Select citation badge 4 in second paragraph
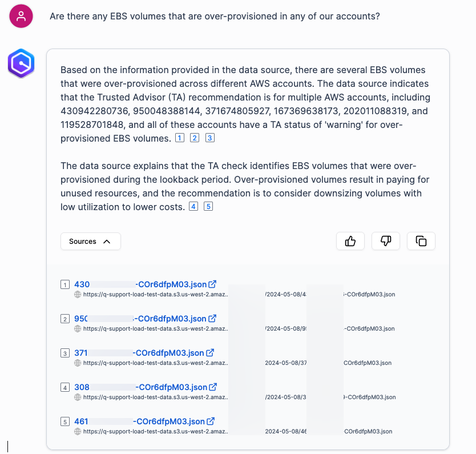This screenshot has width=476, height=454. pyautogui.click(x=193, y=206)
